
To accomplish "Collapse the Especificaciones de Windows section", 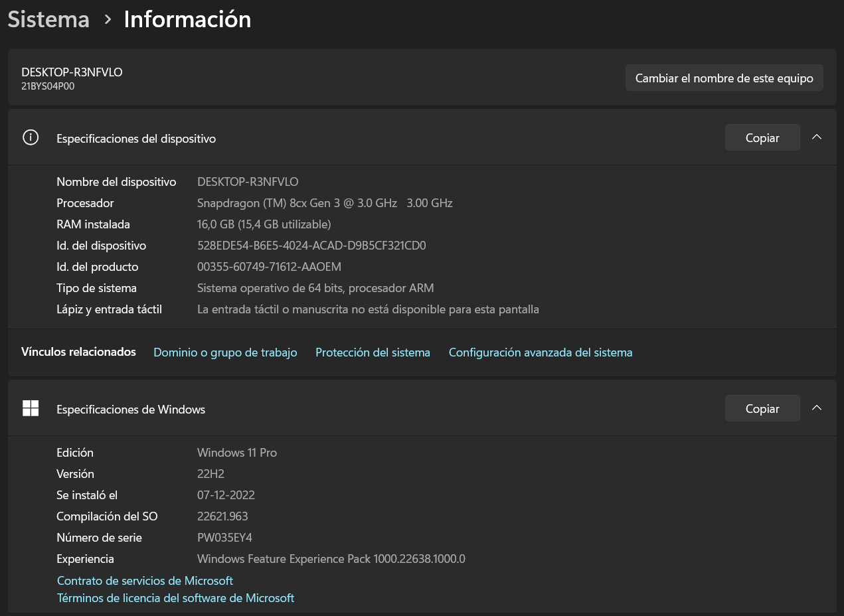I will click(817, 408).
